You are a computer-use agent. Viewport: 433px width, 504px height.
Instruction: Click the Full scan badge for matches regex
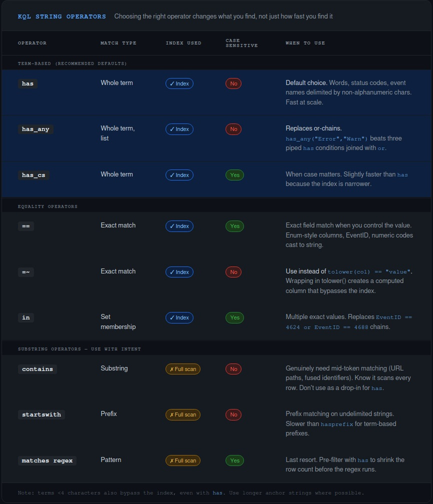[x=182, y=460]
